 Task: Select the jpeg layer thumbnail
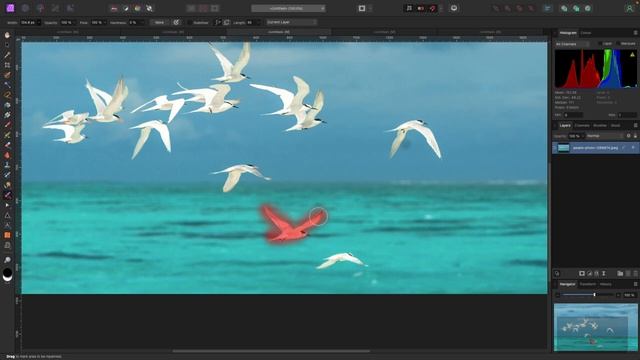click(564, 148)
